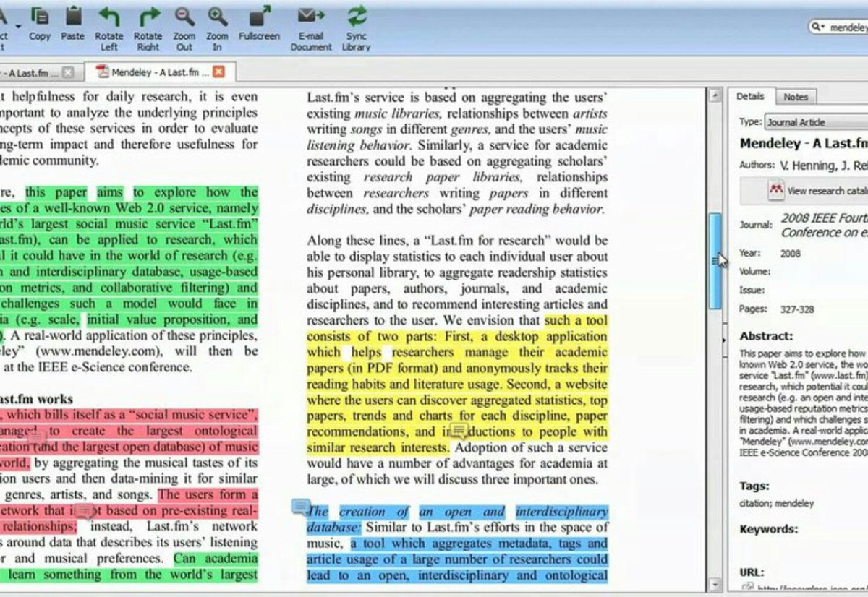The image size is (868, 597).
Task: Click the Abstract text in details panel
Action: click(x=803, y=403)
